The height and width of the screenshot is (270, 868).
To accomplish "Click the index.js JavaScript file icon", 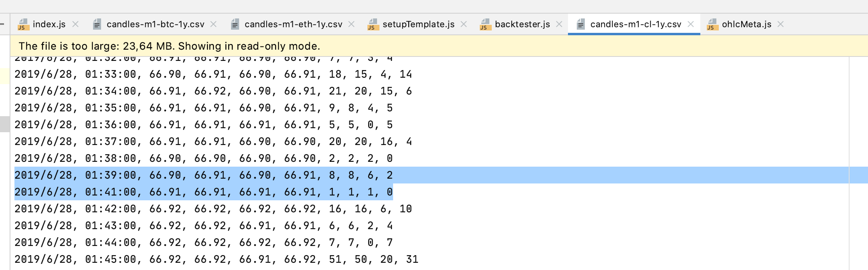I will pyautogui.click(x=23, y=24).
